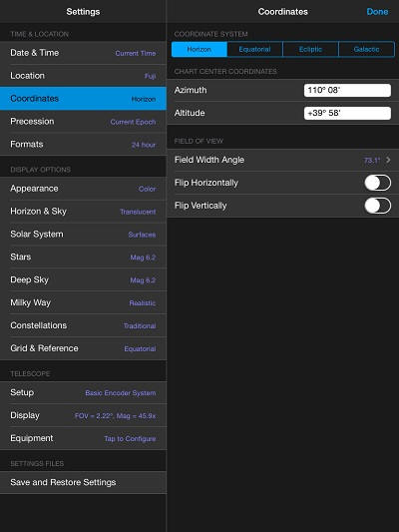Open Date & Time settings
Viewport: 399px width, 532px height.
pyautogui.click(x=83, y=53)
